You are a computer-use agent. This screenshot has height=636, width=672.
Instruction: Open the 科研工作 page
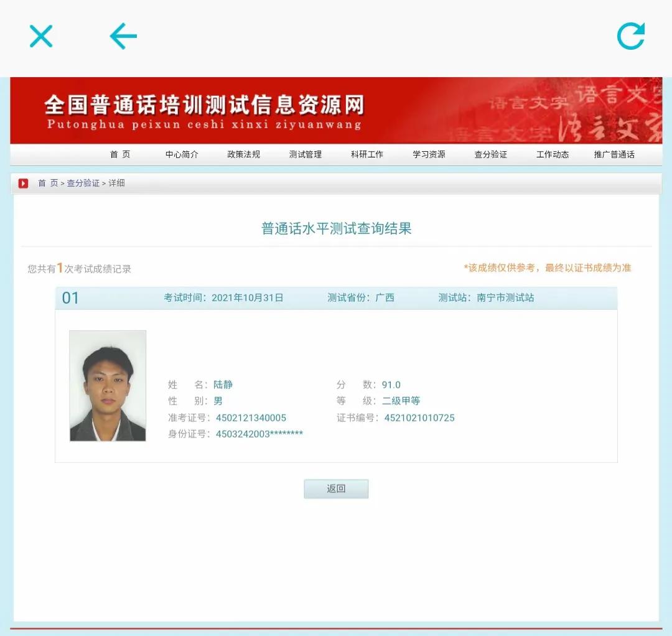pyautogui.click(x=367, y=155)
